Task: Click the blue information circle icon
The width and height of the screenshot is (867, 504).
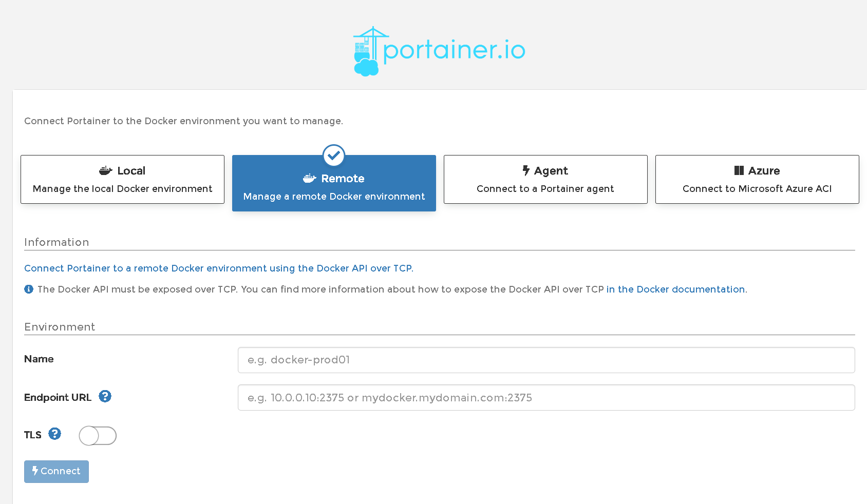Action: 29,289
